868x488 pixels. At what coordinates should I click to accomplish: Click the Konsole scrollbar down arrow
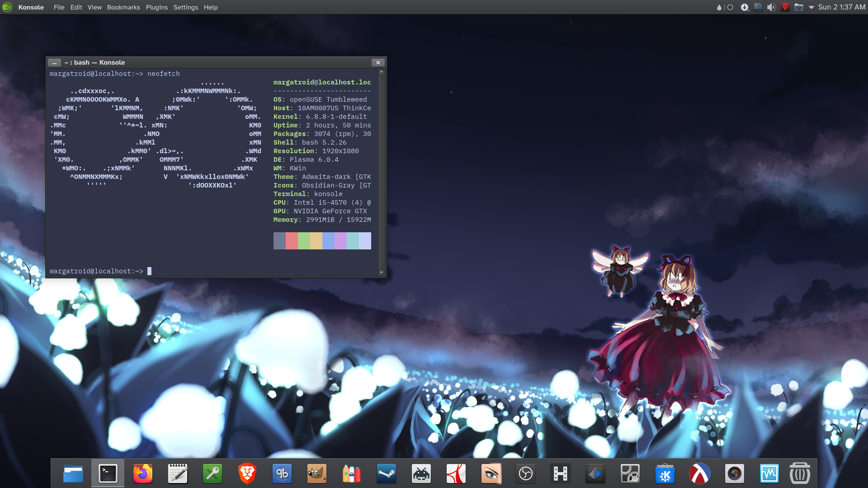(382, 272)
